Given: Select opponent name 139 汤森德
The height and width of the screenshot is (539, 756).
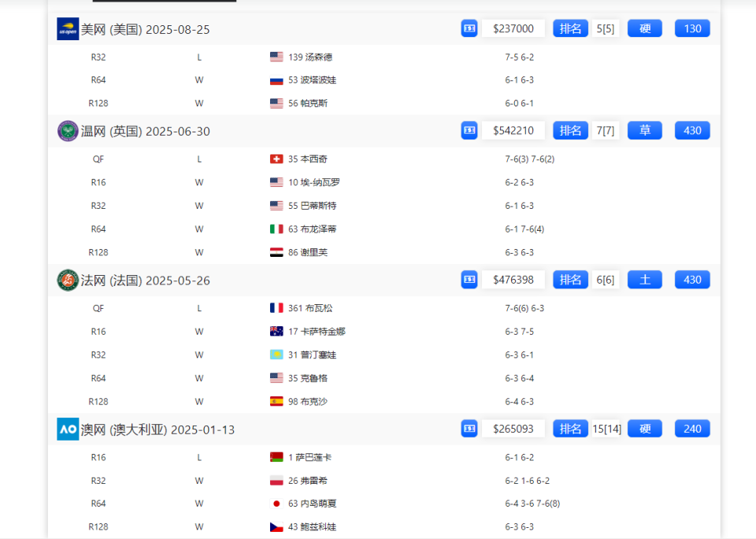Looking at the screenshot, I should click(x=310, y=57).
